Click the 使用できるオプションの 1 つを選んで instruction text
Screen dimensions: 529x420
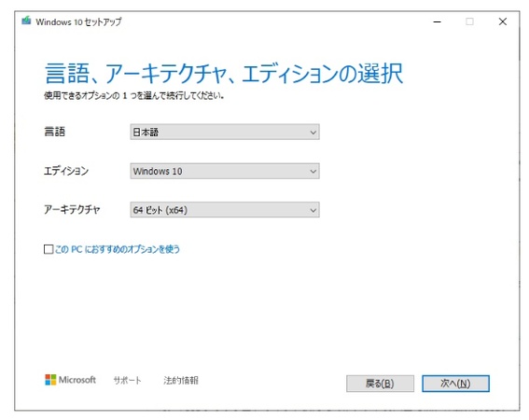coord(134,96)
